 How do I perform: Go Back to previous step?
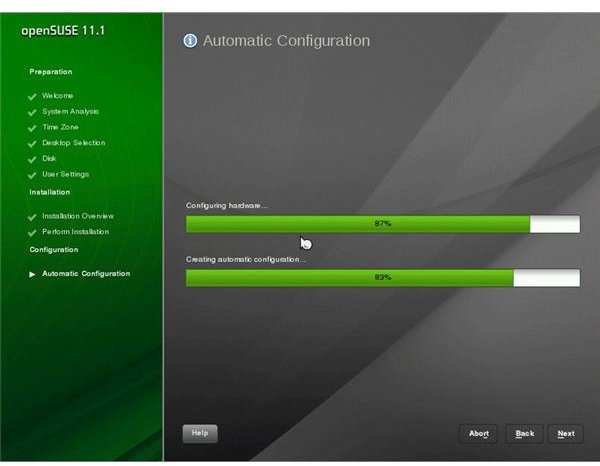coord(524,433)
